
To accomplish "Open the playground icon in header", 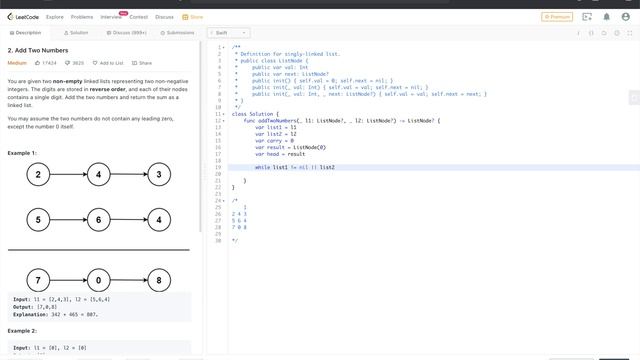I will [587, 17].
